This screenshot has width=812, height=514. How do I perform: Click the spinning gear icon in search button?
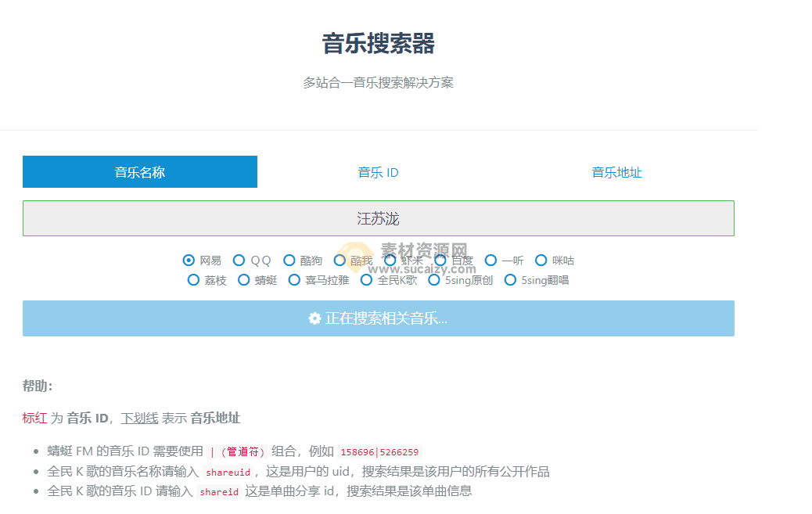point(313,318)
